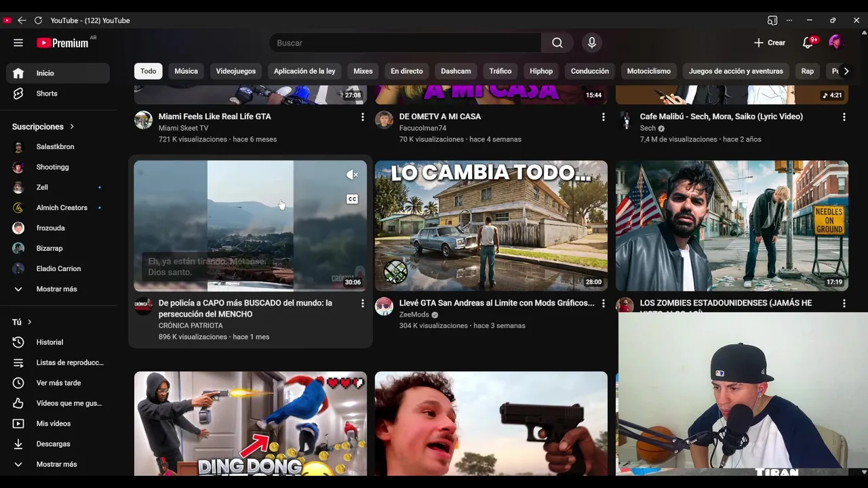The width and height of the screenshot is (868, 488).
Task: Open the account avatar menu
Action: pyautogui.click(x=835, y=43)
